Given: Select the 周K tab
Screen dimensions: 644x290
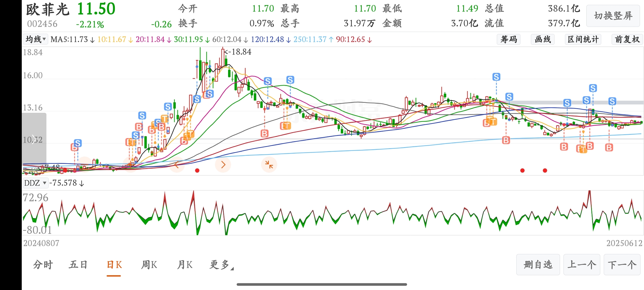Looking at the screenshot, I should click(x=149, y=265).
